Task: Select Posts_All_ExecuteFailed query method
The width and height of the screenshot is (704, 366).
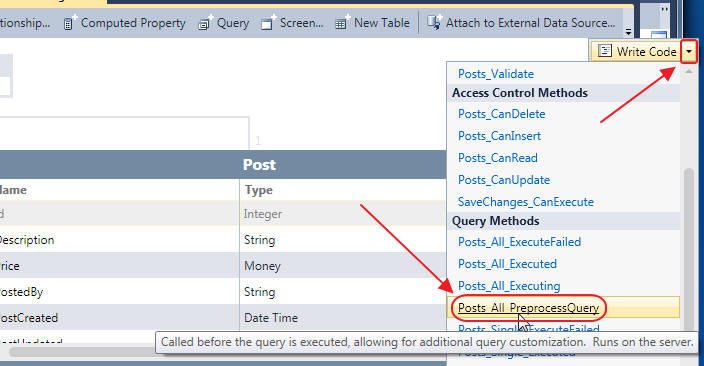Action: tap(519, 242)
